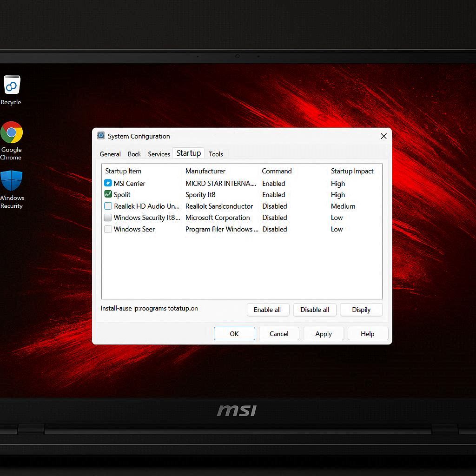Sort list by Manufacturer column header
This screenshot has width=476, height=476.
(205, 171)
